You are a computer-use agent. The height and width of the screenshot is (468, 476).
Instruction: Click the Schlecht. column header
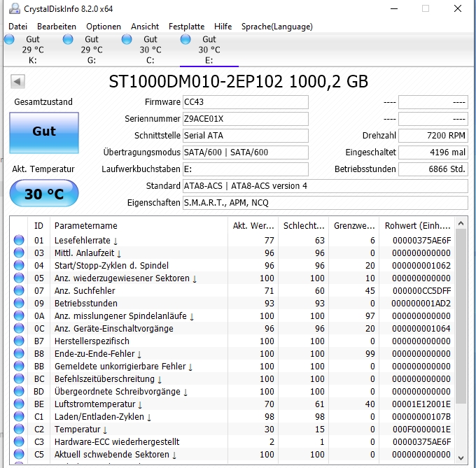coord(304,226)
